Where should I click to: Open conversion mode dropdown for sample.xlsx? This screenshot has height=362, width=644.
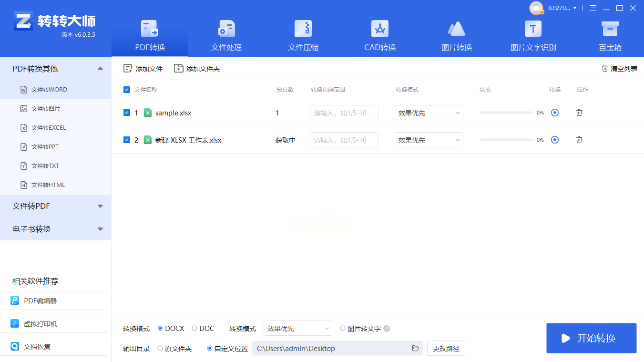pos(429,113)
